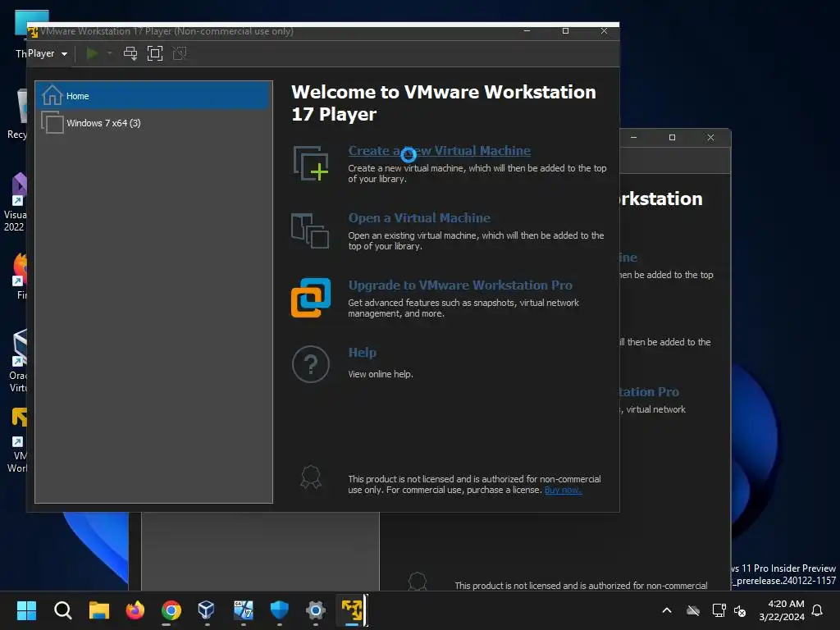Open Windows Security shield in taskbar
The width and height of the screenshot is (840, 630).
click(x=280, y=610)
